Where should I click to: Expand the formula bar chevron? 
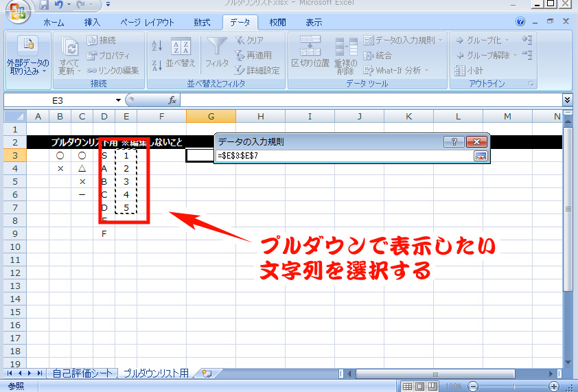click(567, 100)
